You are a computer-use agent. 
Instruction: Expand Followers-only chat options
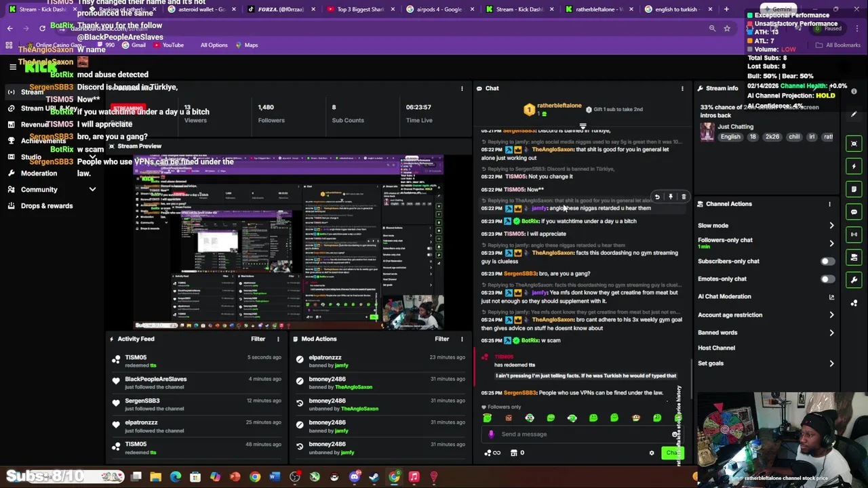pos(831,243)
